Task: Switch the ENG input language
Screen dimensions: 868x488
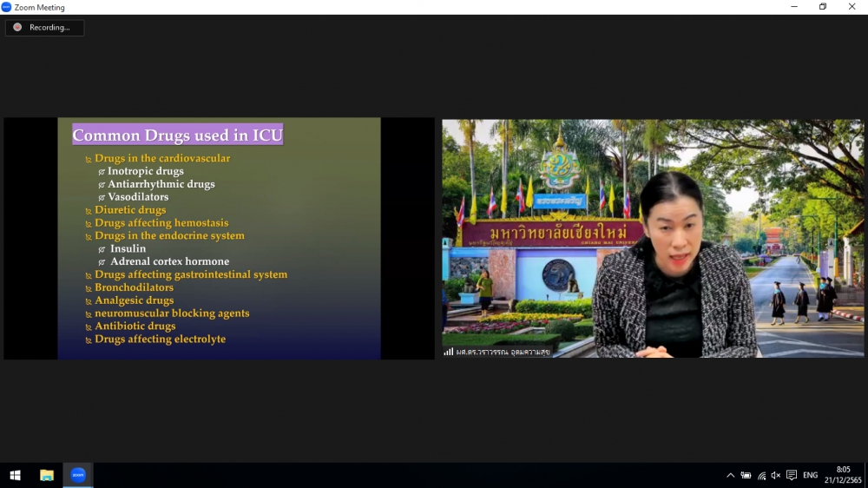Action: pos(810,475)
